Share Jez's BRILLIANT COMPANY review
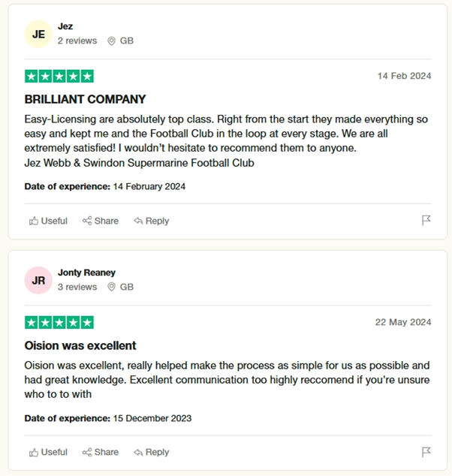452x476 pixels. pyautogui.click(x=101, y=221)
